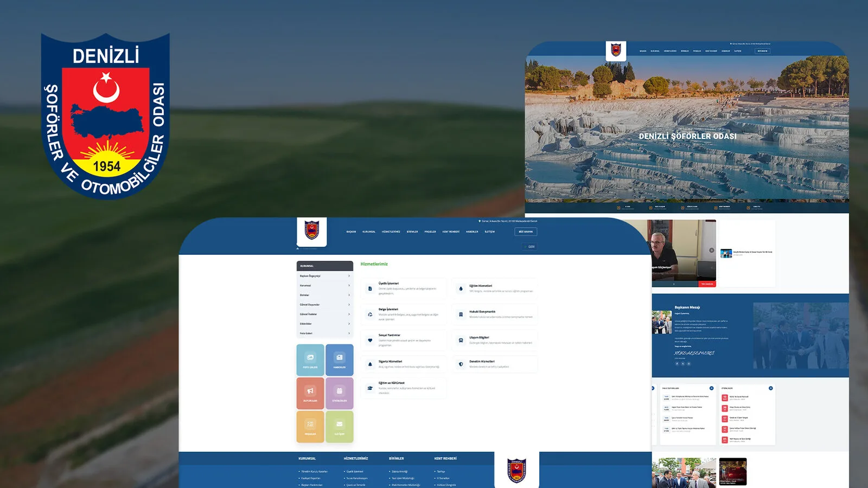Screen dimensions: 868x488
Task: Click the chamber logo in the footer
Action: coord(516,470)
